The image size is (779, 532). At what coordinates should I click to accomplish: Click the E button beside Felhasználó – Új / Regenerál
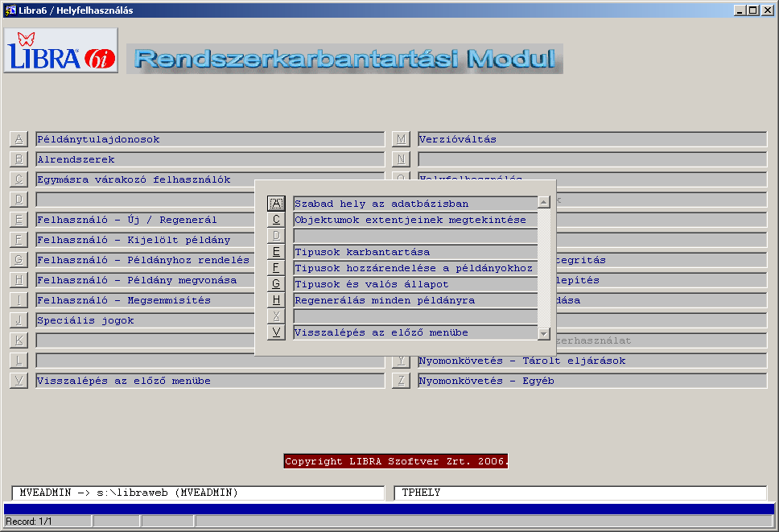19,220
